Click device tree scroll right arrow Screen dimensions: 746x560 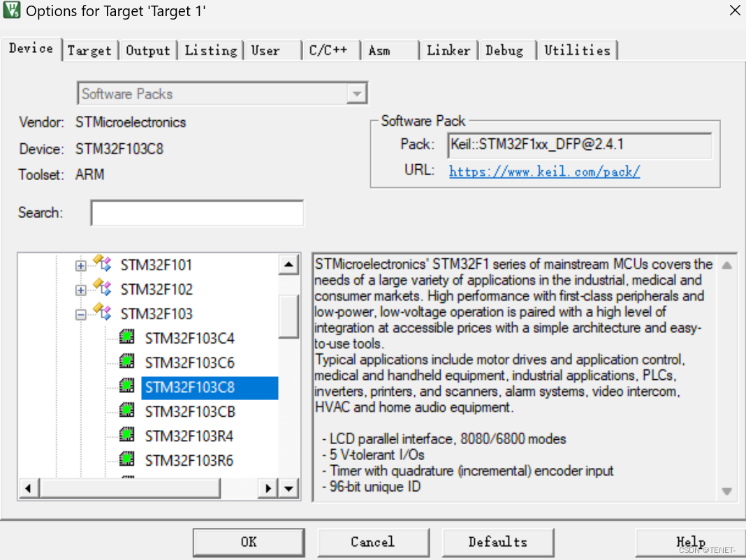point(268,488)
